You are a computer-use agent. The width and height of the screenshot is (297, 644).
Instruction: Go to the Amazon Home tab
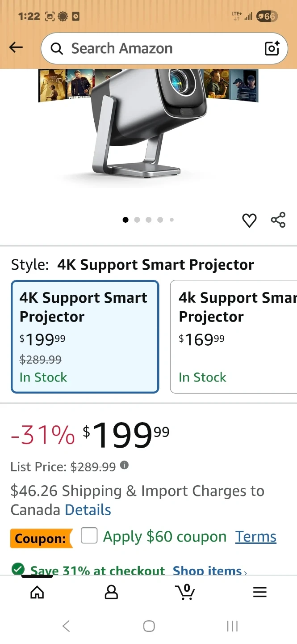37,592
